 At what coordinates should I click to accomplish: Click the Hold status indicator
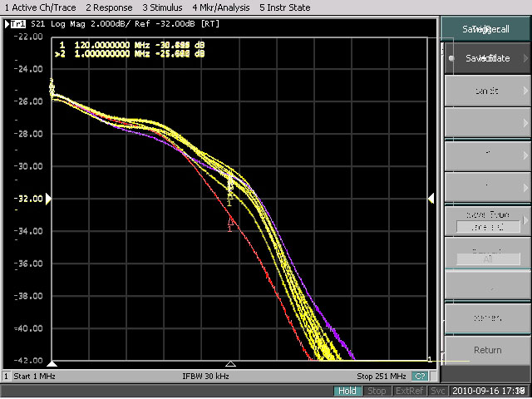(348, 391)
